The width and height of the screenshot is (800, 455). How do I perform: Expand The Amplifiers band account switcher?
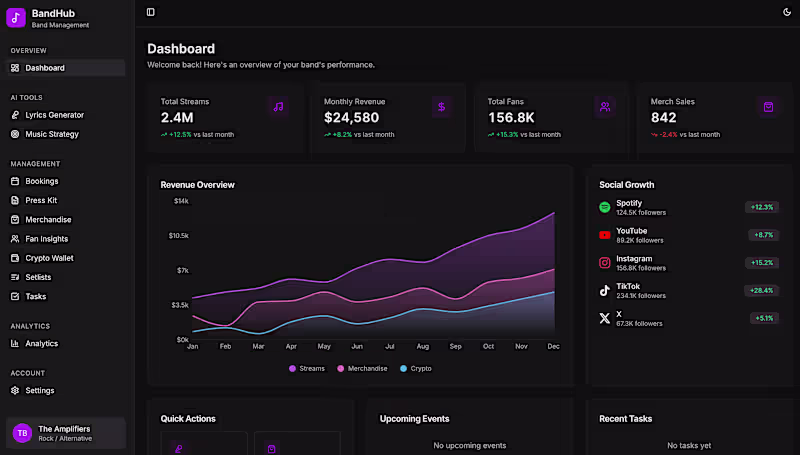[x=65, y=433]
